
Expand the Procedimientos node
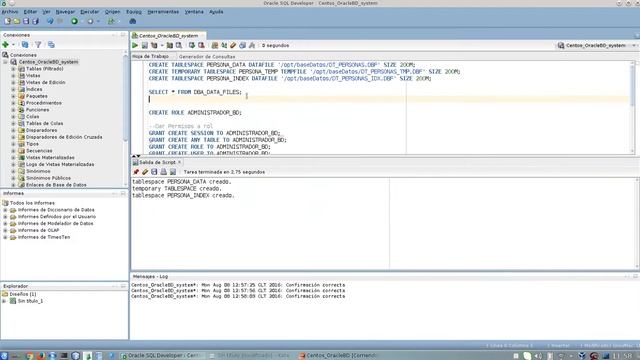click(13, 103)
